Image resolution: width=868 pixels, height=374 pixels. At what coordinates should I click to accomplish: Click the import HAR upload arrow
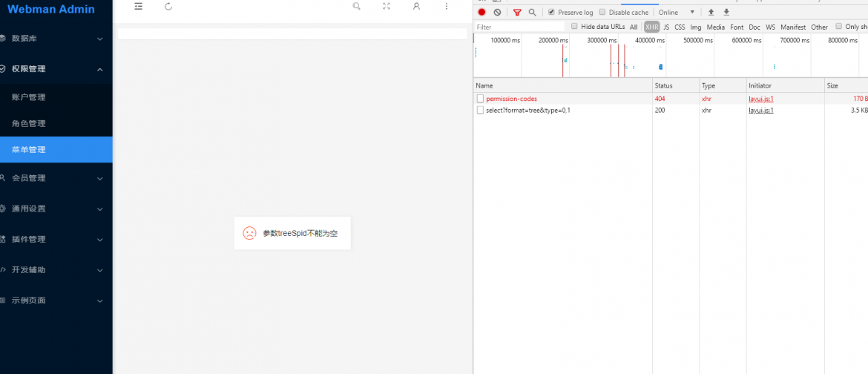[711, 12]
